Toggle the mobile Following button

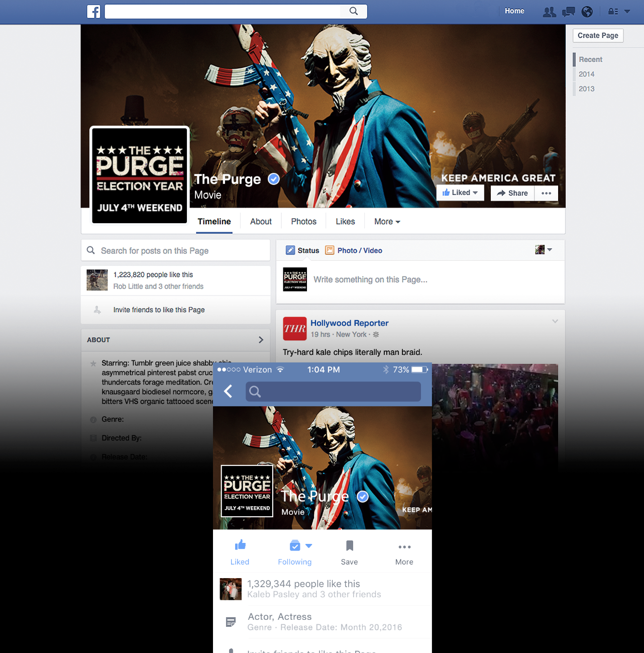295,546
